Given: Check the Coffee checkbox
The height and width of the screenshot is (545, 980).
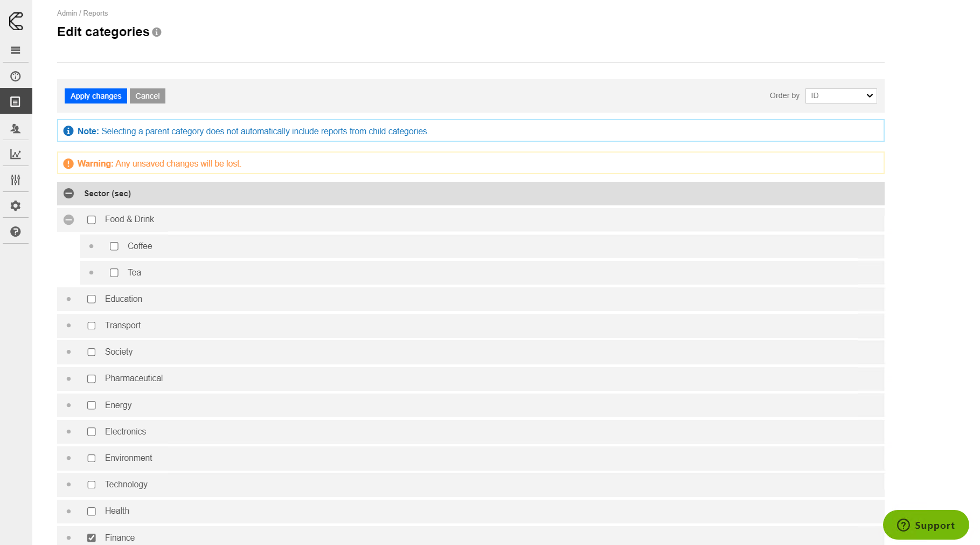Looking at the screenshot, I should pos(114,246).
